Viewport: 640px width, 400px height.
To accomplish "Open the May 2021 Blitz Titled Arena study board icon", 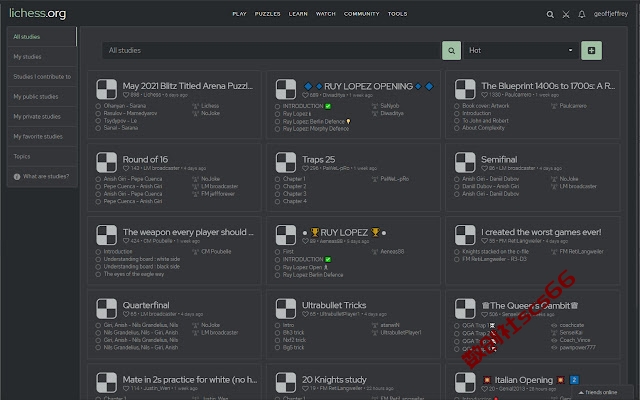I will pos(107,89).
